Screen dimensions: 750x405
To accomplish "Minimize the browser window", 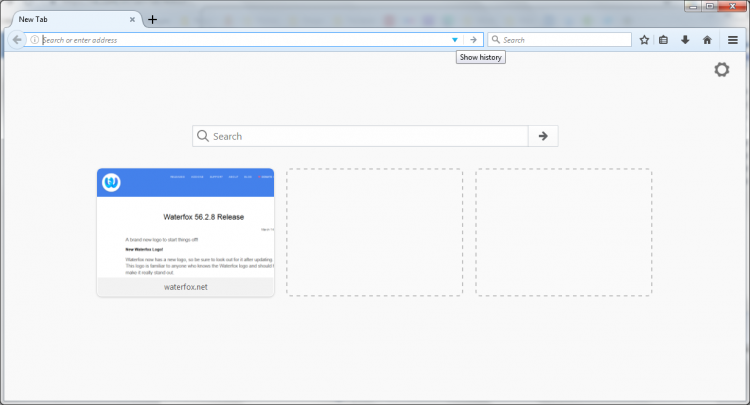I will tap(693, 6).
